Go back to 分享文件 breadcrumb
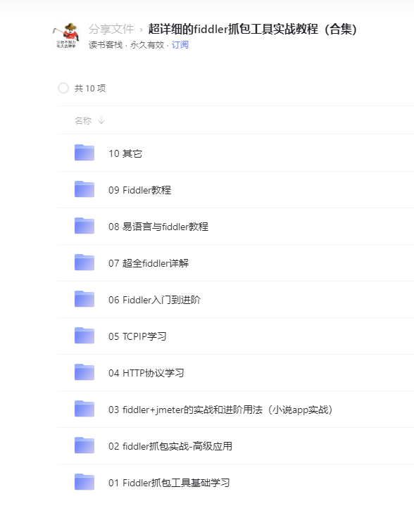The width and height of the screenshot is (414, 532). click(111, 29)
